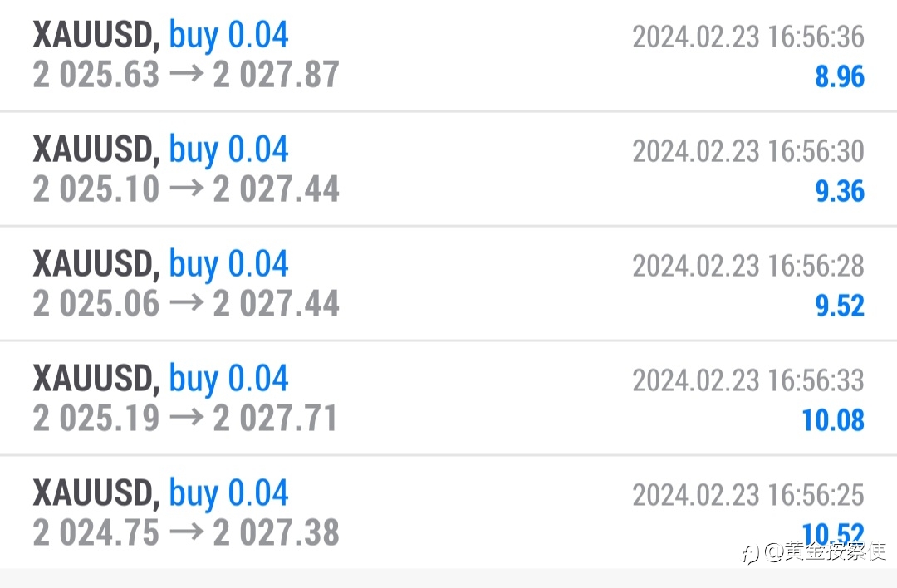Click price range 2 025.06 → 2 027.44
This screenshot has width=897, height=588.
pos(186,304)
